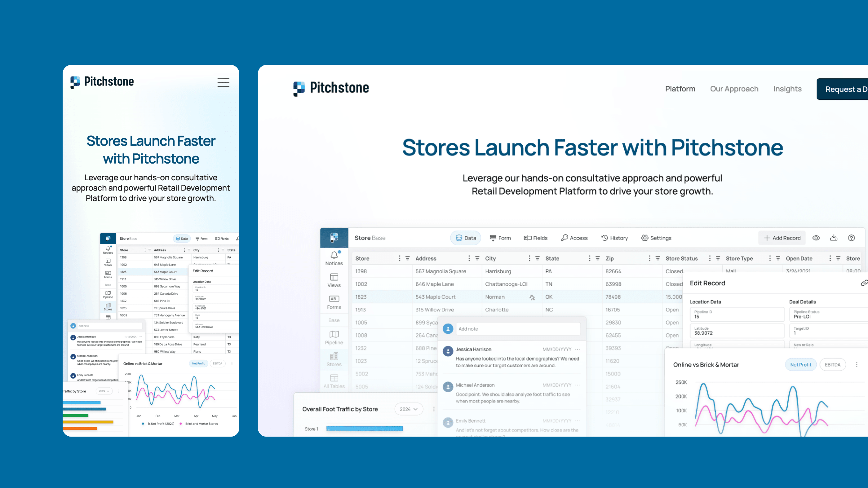Open the Insights menu in the navigation
The height and width of the screenshot is (488, 868).
(787, 89)
